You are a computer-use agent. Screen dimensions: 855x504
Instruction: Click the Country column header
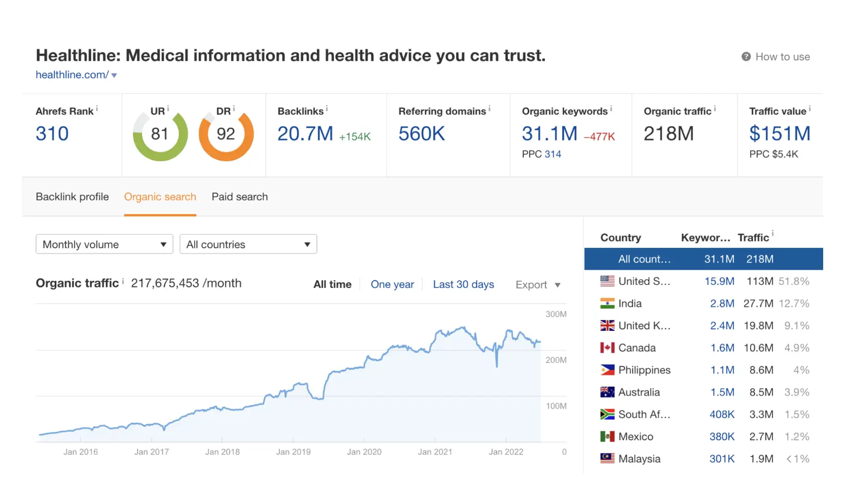[621, 237]
